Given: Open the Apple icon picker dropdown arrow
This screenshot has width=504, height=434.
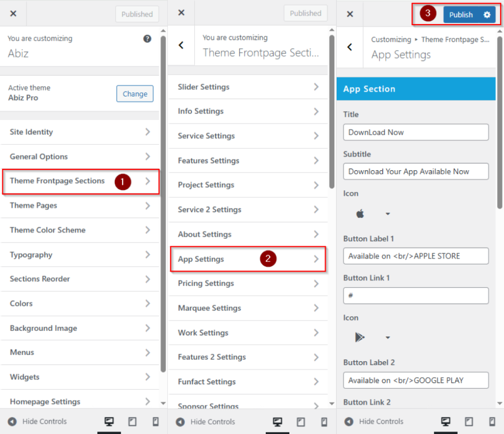Looking at the screenshot, I should (388, 214).
